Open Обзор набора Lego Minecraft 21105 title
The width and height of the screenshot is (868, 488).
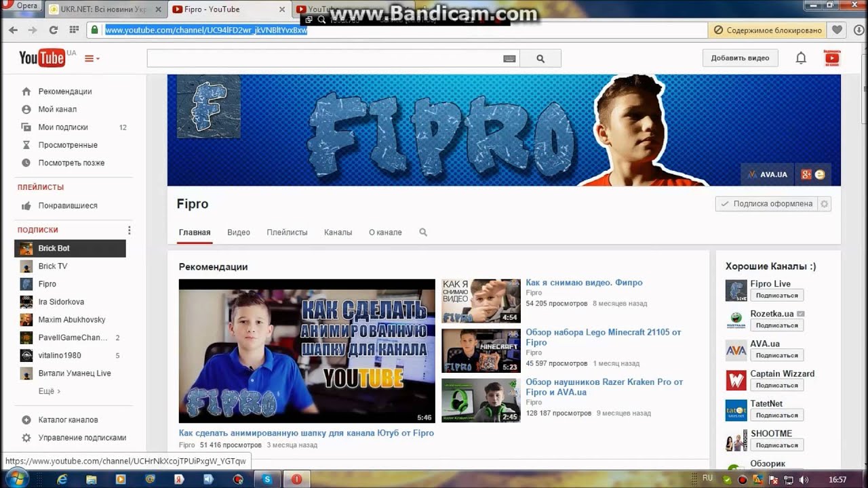pyautogui.click(x=603, y=337)
